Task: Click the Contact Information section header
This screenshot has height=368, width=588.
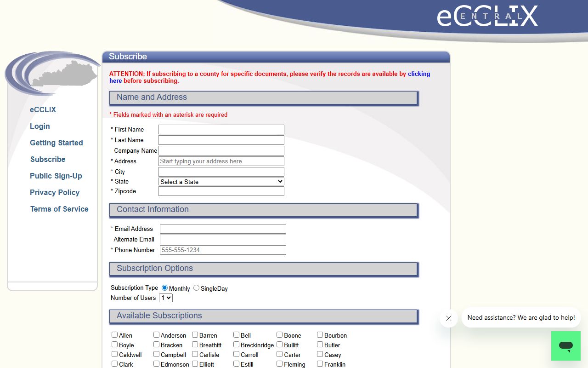Action: pyautogui.click(x=264, y=210)
